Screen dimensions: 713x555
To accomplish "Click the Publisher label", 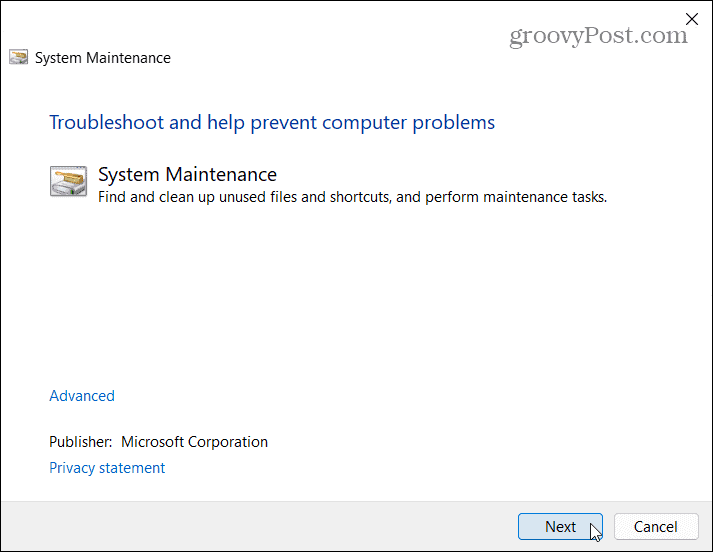I will 80,441.
